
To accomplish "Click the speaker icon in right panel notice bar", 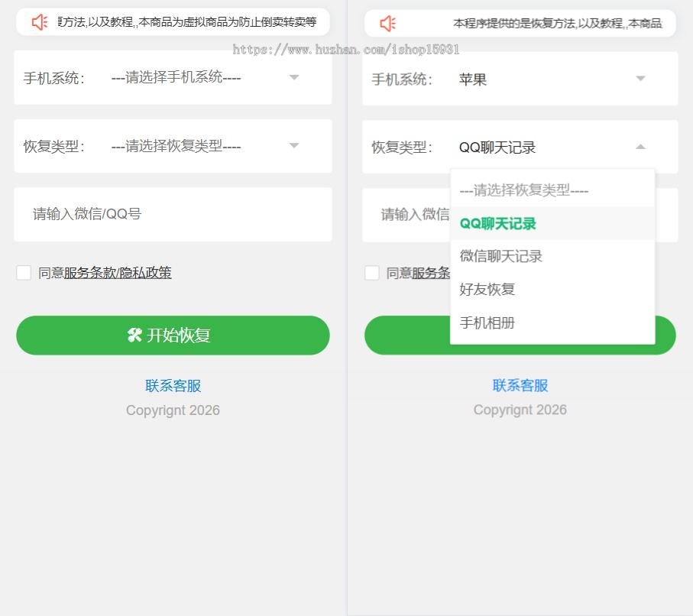I will [388, 24].
